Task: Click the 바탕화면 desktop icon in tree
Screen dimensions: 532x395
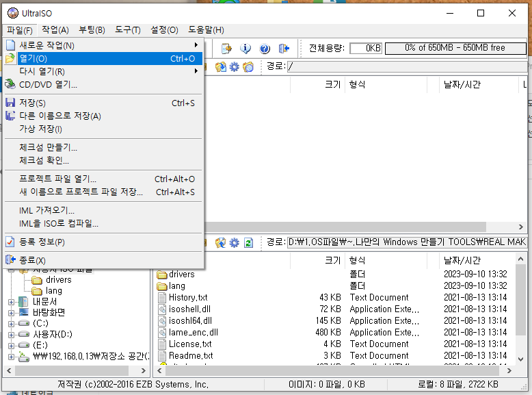Action: (24, 312)
